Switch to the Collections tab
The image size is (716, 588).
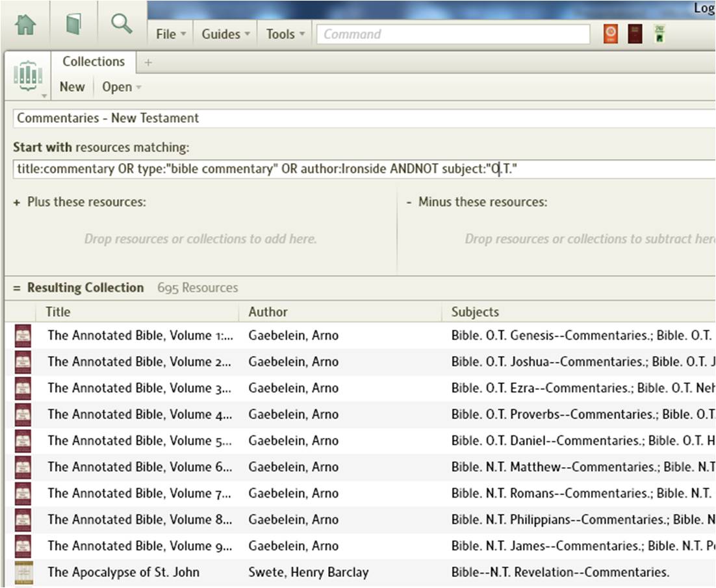tap(94, 62)
